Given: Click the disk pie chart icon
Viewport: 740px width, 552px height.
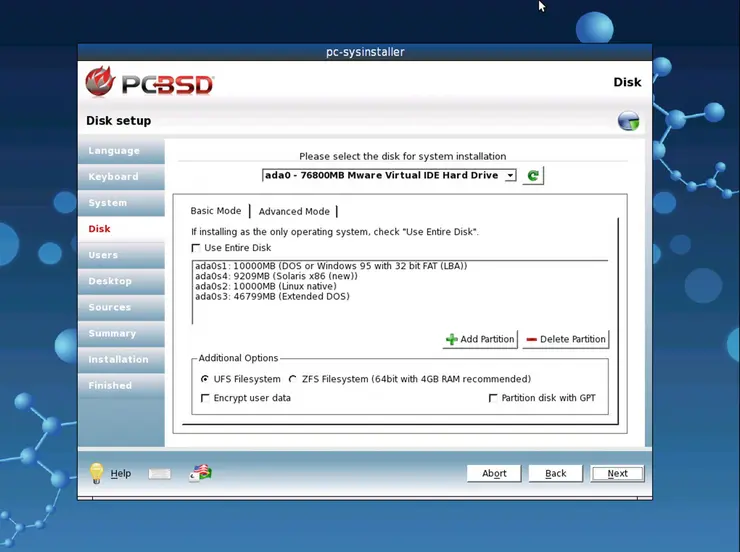Looking at the screenshot, I should click(x=628, y=122).
